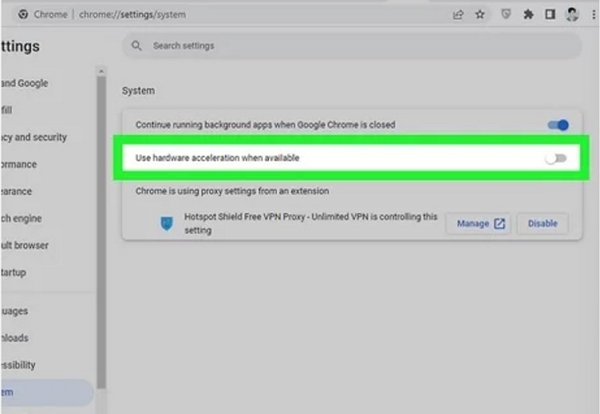The image size is (600, 414).
Task: Click the Chrome site info icon in address bar
Action: 23,15
